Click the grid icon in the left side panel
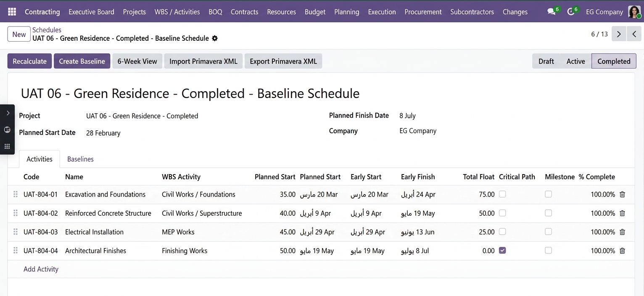The width and height of the screenshot is (644, 296). click(7, 146)
